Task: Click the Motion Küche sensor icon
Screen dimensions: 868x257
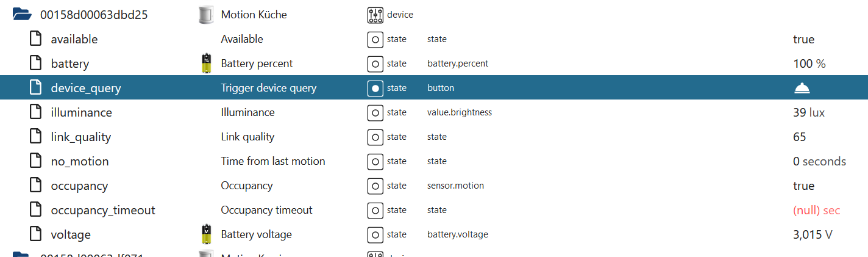Action: [x=207, y=15]
